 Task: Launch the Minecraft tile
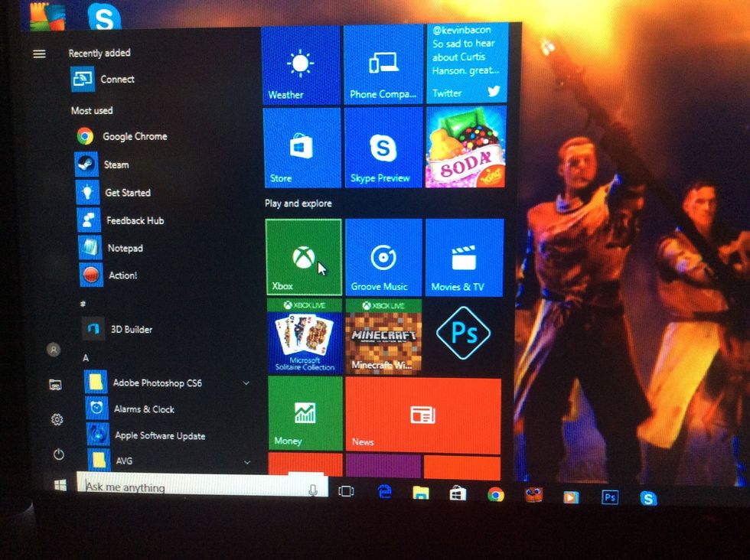383,336
